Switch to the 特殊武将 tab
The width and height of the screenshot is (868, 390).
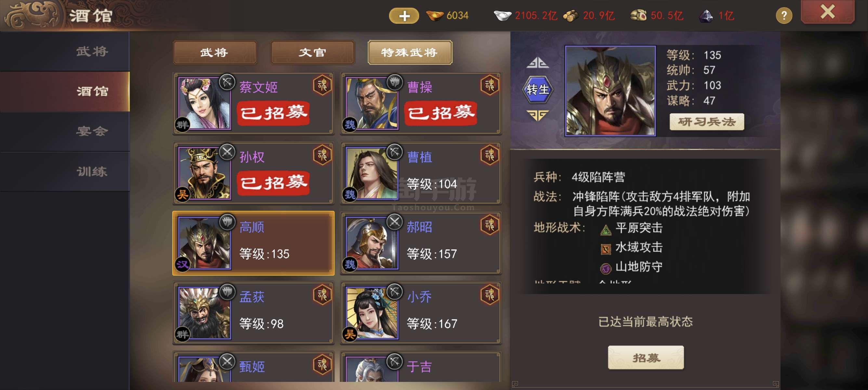[410, 53]
